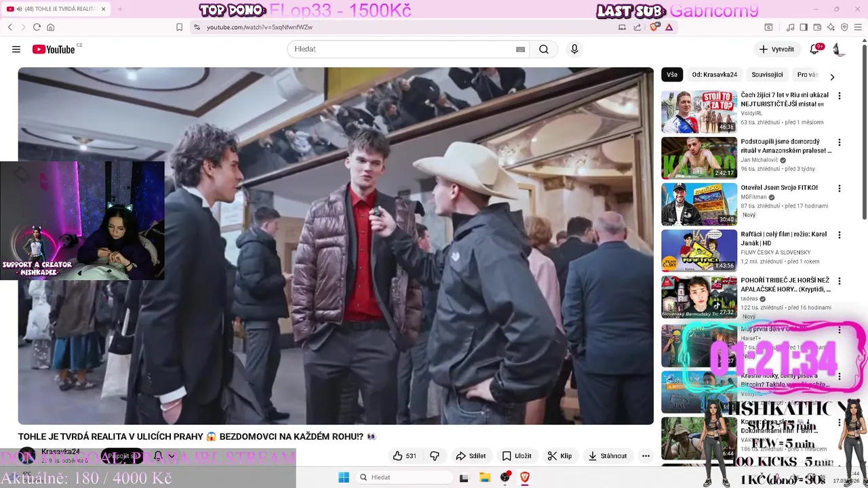Screen dimensions: 868x488
Task: Dislike the video with thumbs down
Action: pyautogui.click(x=435, y=456)
